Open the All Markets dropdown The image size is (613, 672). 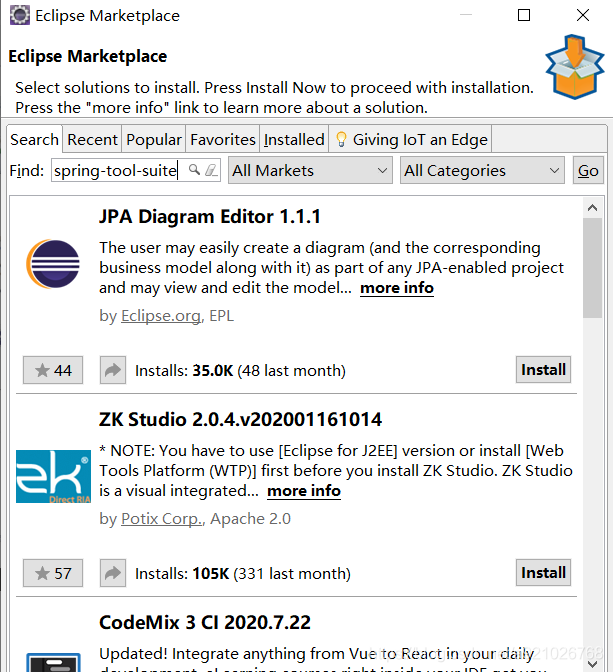pos(310,171)
